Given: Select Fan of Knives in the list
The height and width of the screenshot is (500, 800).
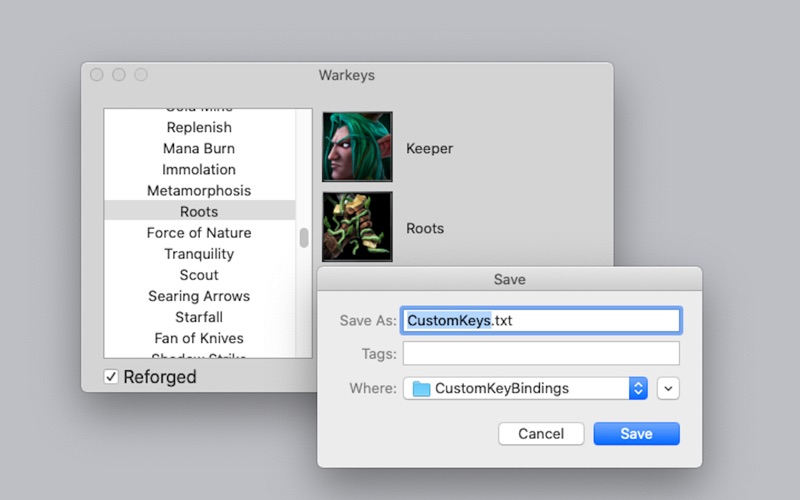Looking at the screenshot, I should 199,338.
